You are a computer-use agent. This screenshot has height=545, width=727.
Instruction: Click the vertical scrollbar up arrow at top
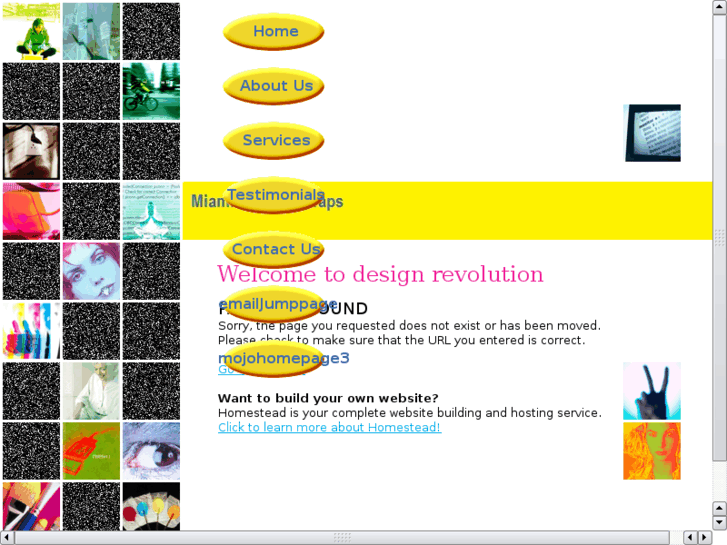point(719,7)
